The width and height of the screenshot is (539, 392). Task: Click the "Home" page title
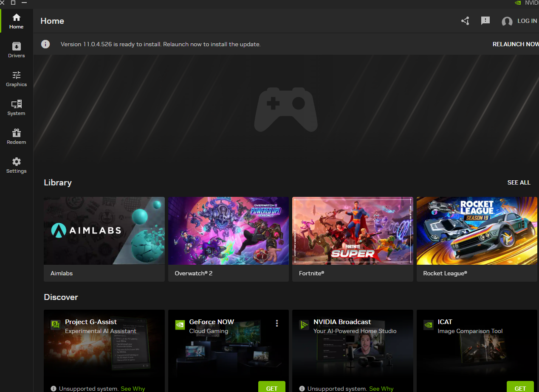52,21
